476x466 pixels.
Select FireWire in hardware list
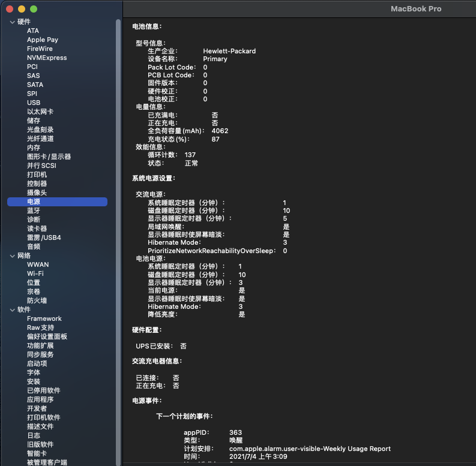pyautogui.click(x=40, y=49)
